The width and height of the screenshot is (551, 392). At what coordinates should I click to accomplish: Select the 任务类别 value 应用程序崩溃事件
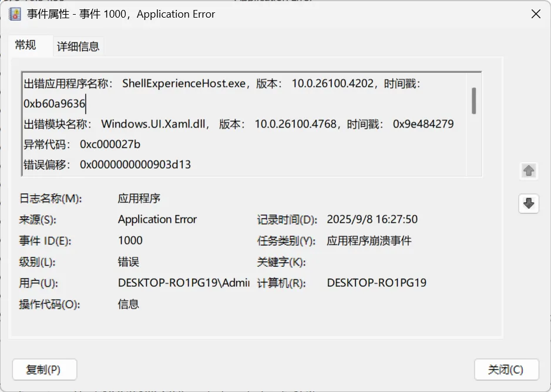click(x=369, y=241)
